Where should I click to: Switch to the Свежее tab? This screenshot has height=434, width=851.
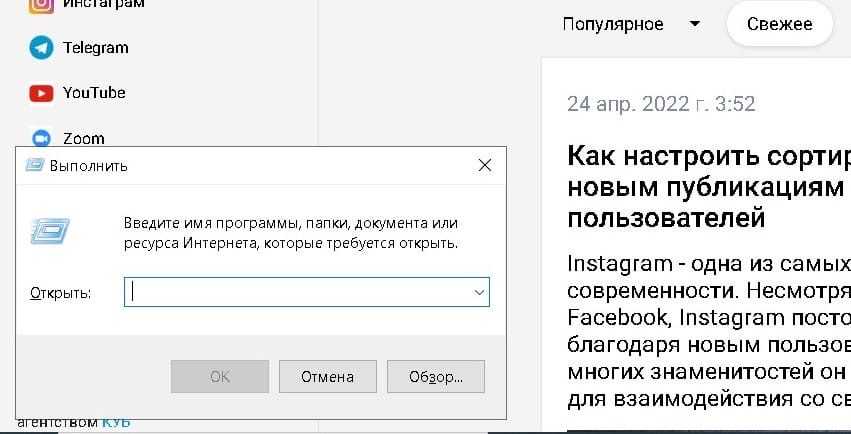tap(779, 24)
